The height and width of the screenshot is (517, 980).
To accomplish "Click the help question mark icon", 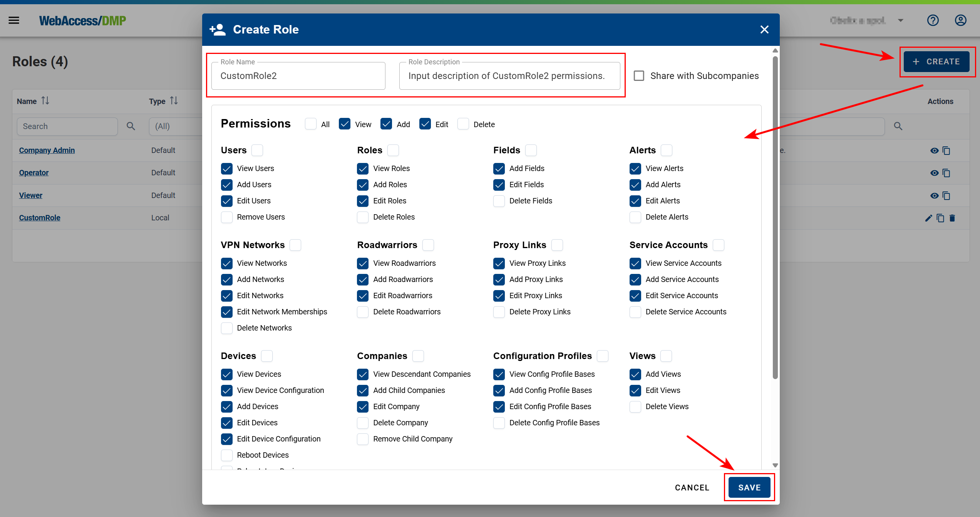I will (x=933, y=20).
